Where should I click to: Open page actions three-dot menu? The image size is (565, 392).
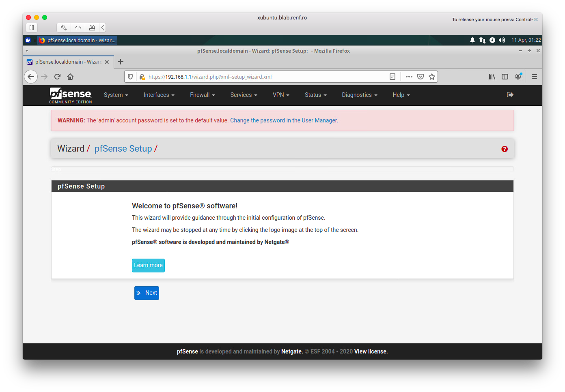409,77
